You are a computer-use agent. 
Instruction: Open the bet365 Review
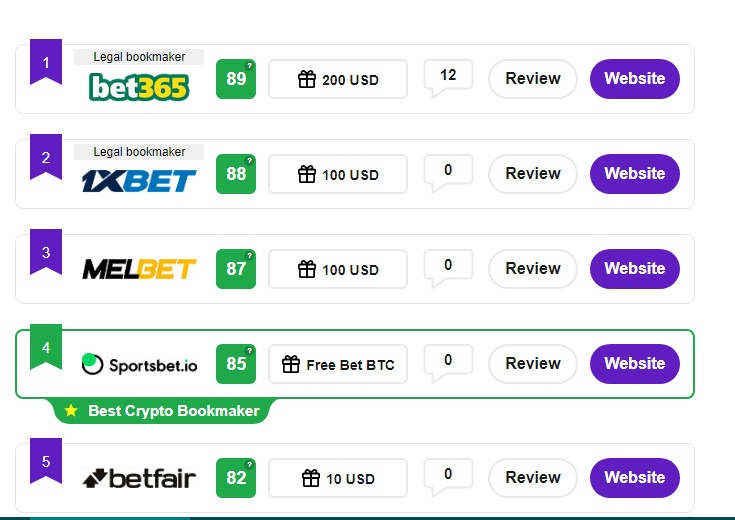point(533,79)
